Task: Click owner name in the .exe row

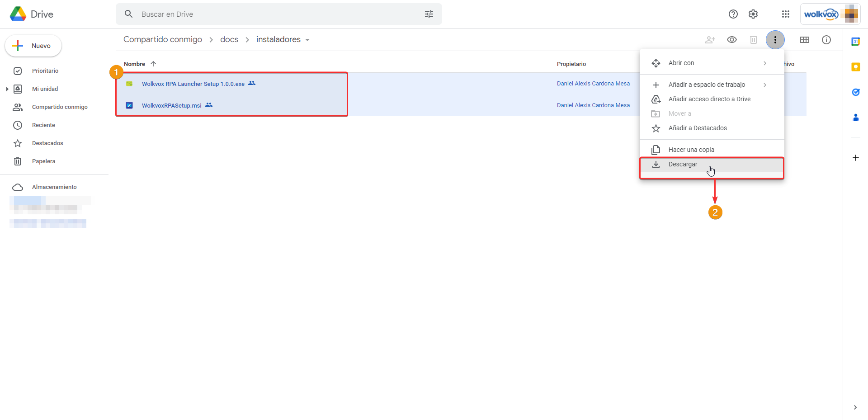Action: click(593, 84)
